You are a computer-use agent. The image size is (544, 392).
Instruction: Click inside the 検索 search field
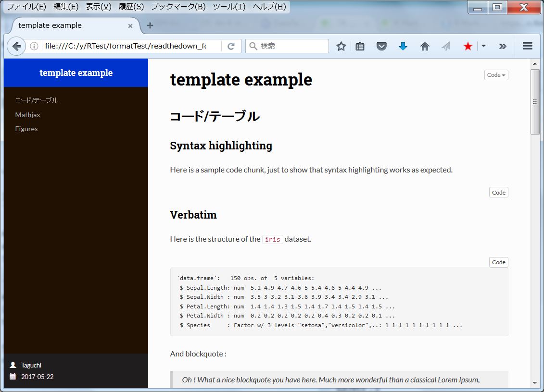point(289,46)
